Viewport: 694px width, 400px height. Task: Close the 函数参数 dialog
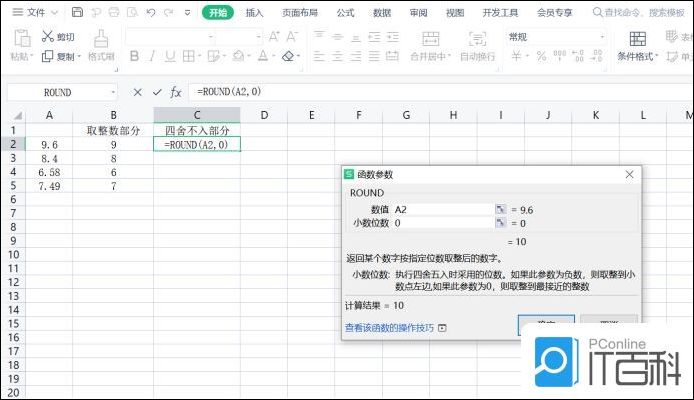coord(629,174)
